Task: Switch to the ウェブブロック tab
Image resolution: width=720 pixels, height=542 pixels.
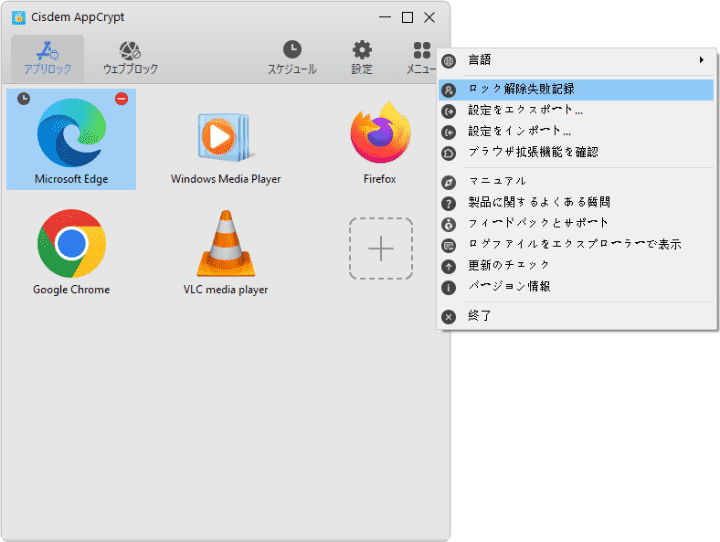Action: coord(130,58)
